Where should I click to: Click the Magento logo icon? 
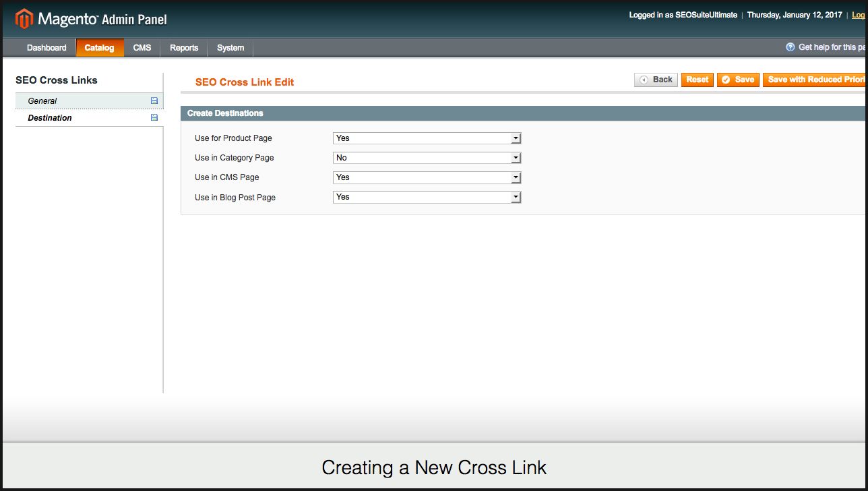24,18
